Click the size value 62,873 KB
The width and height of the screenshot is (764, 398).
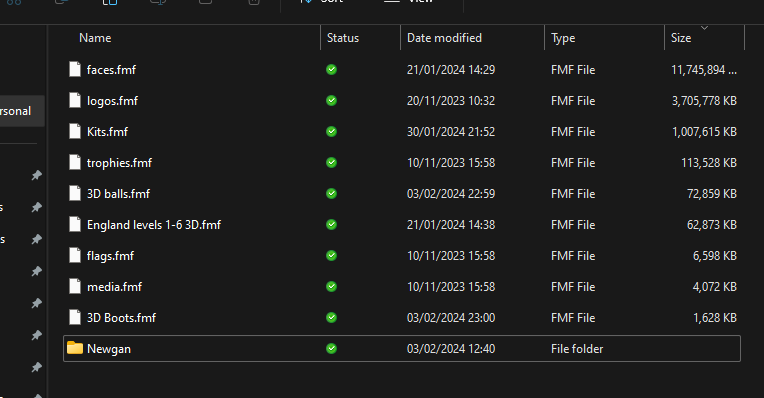point(712,225)
